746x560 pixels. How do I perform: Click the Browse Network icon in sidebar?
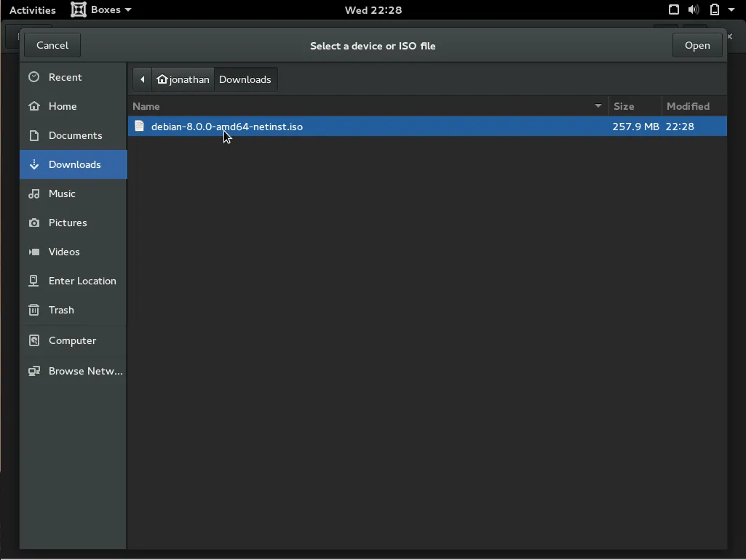coord(34,372)
